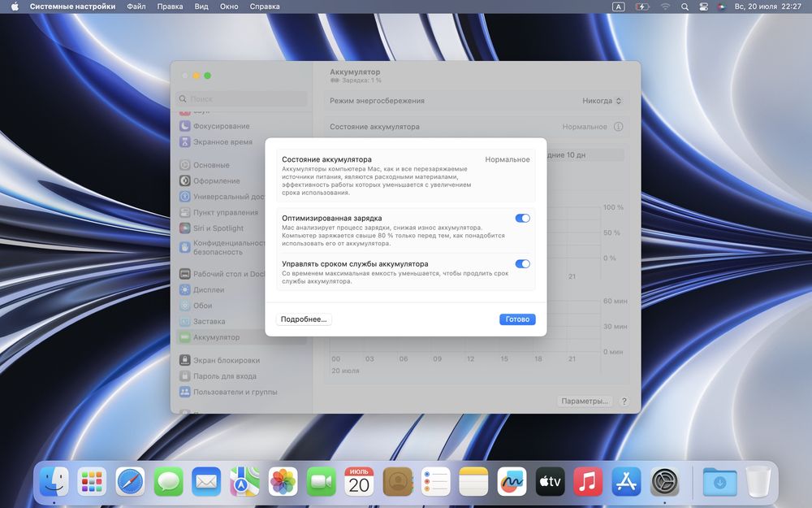Image resolution: width=812 pixels, height=508 pixels.
Task: Open Launchpad from the Dock
Action: 93,481
